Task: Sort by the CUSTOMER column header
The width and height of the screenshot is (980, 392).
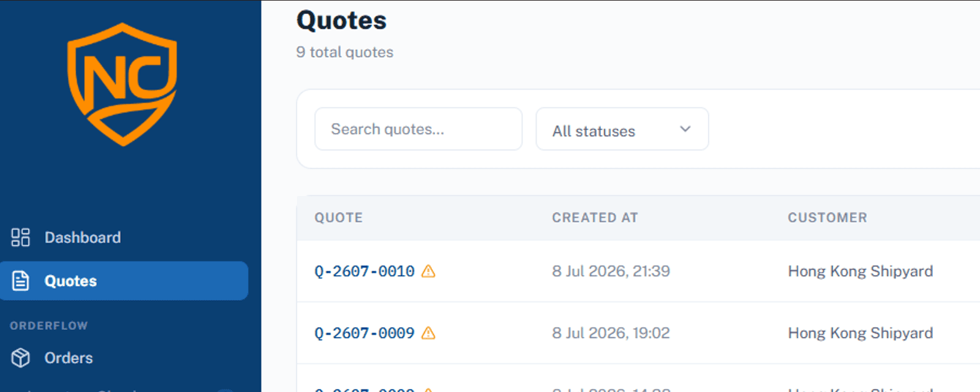Action: [x=827, y=217]
